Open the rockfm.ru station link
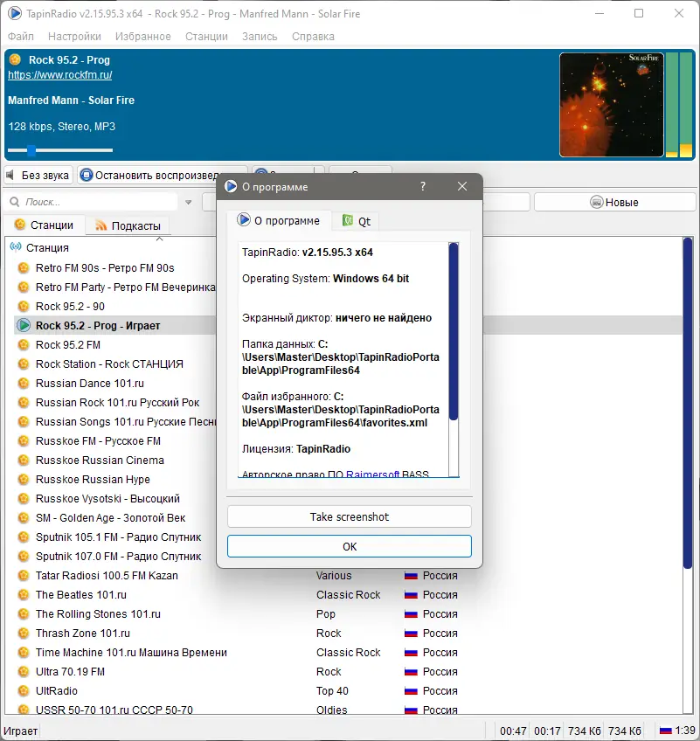The width and height of the screenshot is (700, 741). pos(60,74)
